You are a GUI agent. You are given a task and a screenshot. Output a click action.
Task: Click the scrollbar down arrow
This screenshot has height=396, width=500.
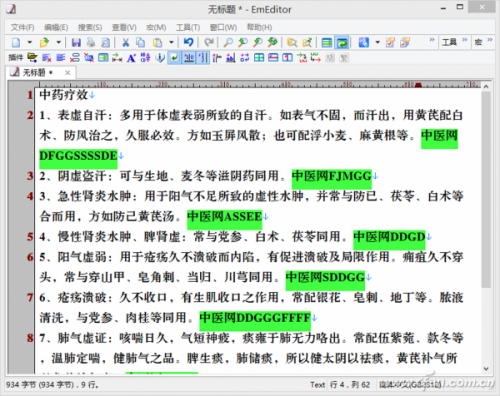click(x=486, y=369)
